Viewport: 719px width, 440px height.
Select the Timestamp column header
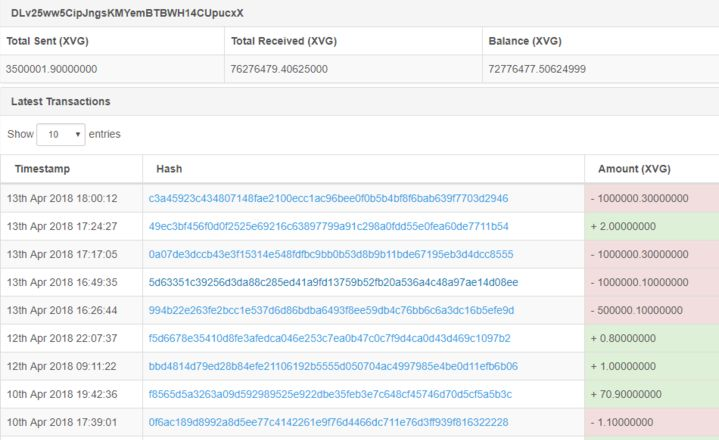click(42, 169)
